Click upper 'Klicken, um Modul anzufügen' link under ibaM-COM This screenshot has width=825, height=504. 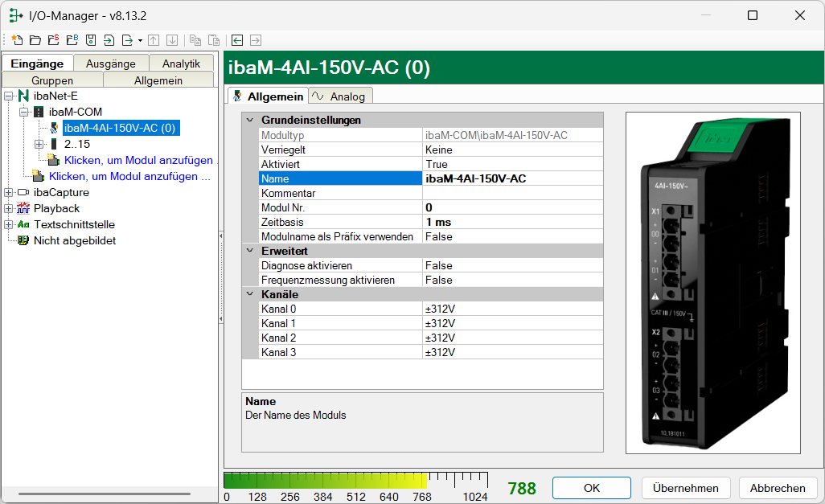click(139, 160)
